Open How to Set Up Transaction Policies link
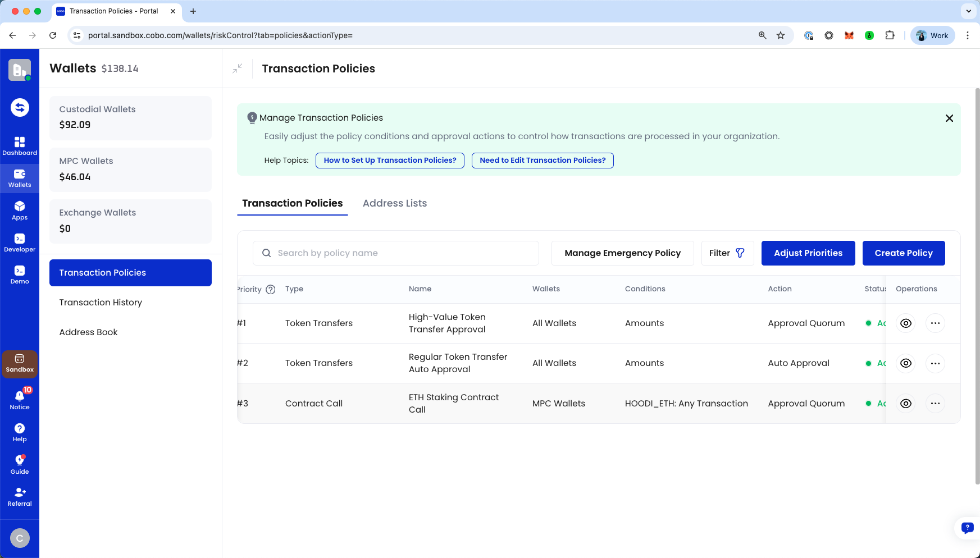 tap(390, 161)
